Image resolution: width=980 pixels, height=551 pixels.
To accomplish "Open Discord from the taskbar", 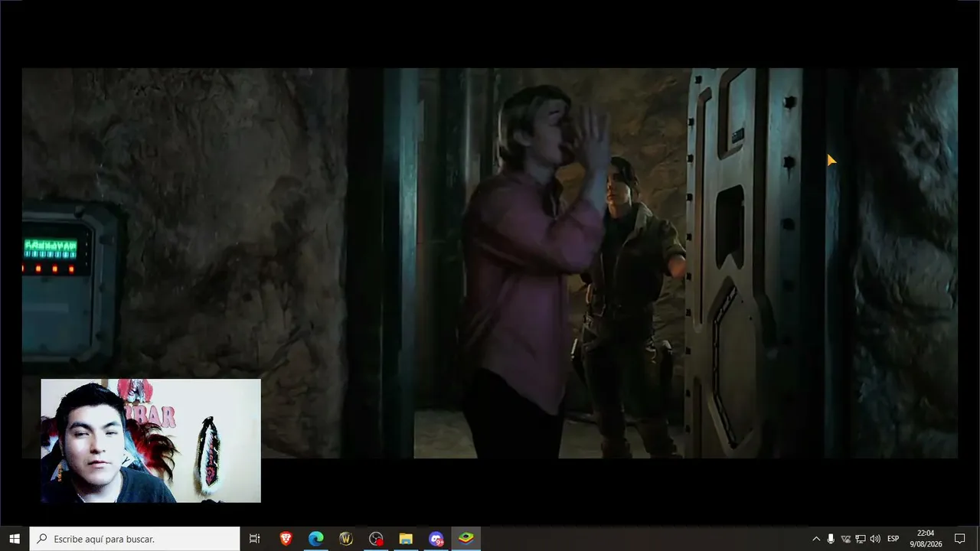I will [x=436, y=539].
